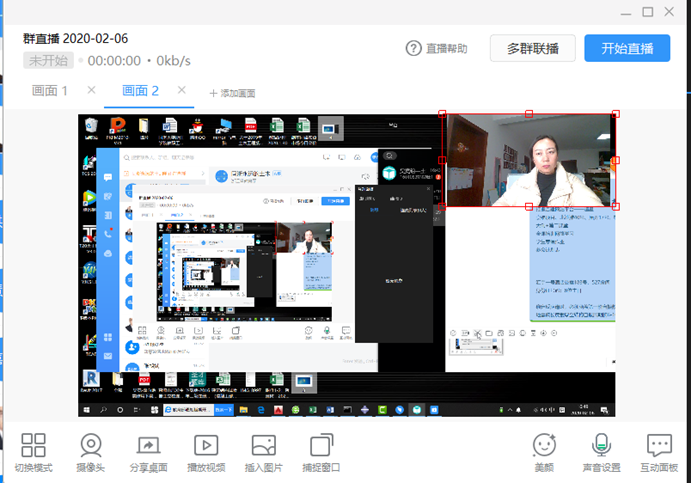Image resolution: width=691 pixels, height=483 pixels.
Task: Select the 分享桌面 share desktop icon
Action: (x=148, y=446)
